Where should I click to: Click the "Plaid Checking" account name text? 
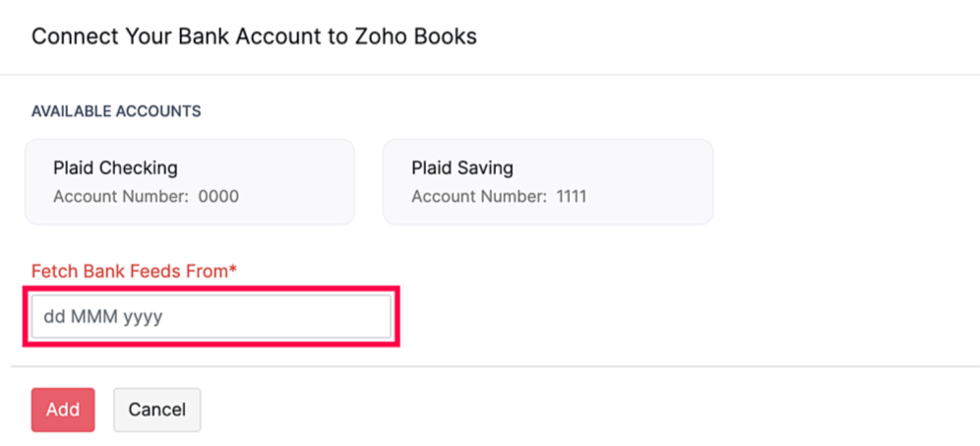coord(115,167)
